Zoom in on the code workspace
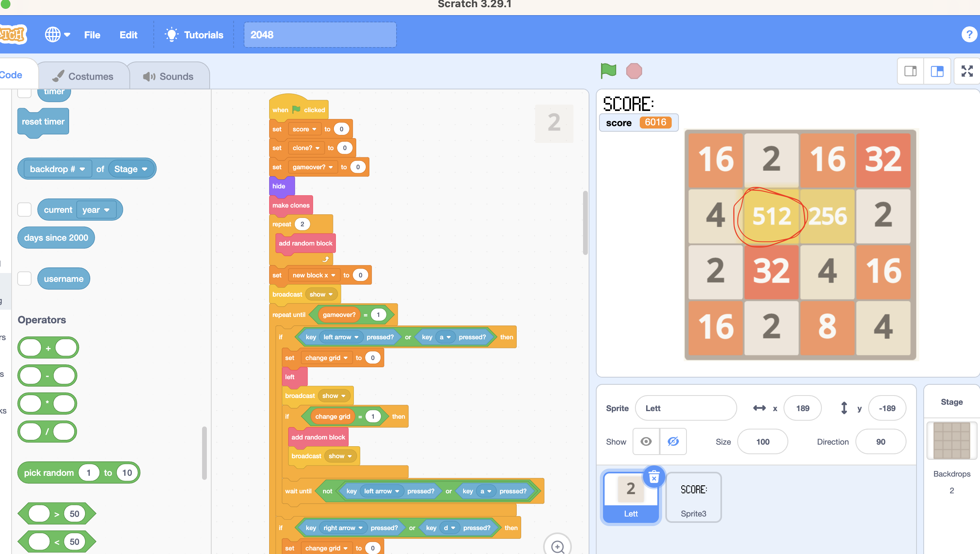 557,546
